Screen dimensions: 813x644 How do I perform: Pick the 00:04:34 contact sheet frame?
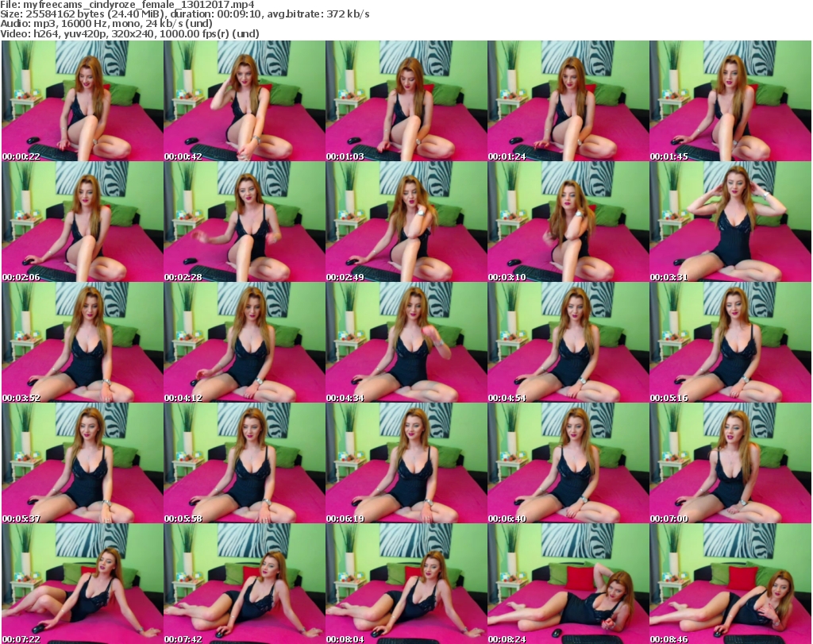pos(406,342)
